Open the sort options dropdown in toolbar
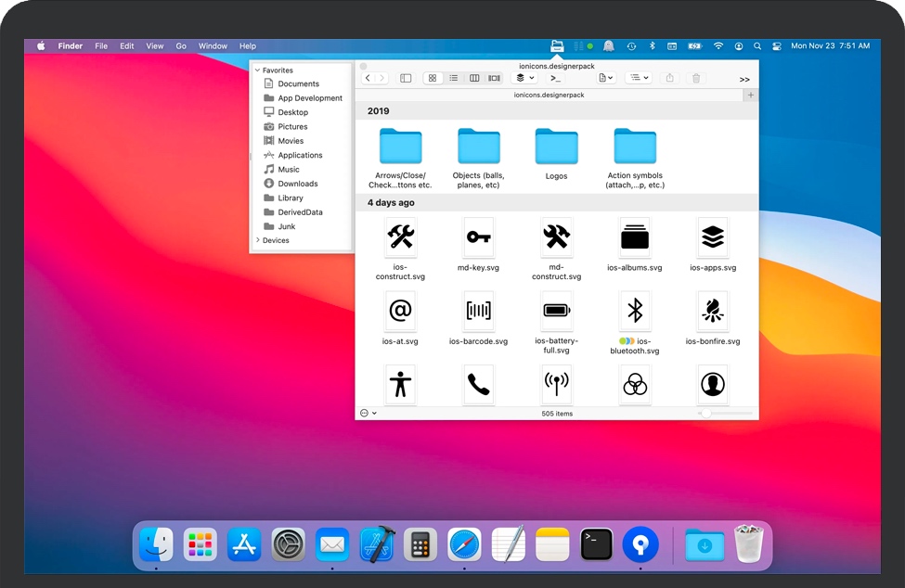The image size is (905, 588). click(x=638, y=79)
